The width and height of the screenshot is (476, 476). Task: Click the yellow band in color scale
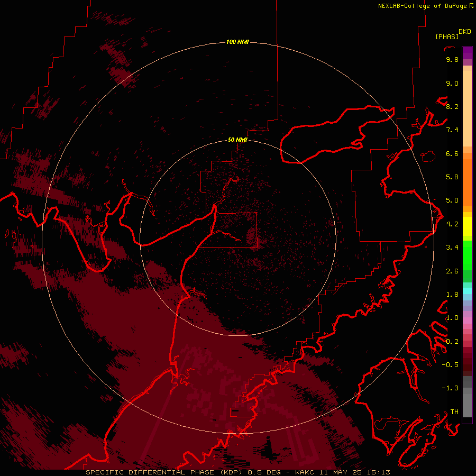[x=467, y=226]
